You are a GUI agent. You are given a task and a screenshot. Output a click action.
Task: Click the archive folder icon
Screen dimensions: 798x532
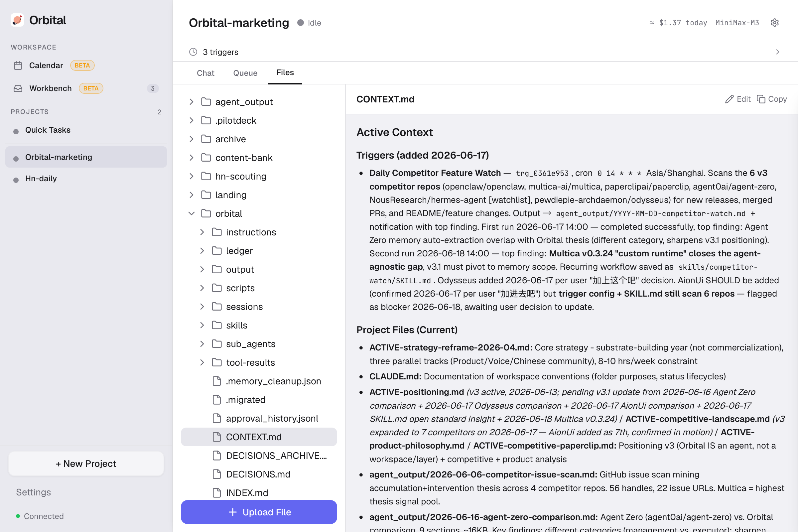tap(206, 139)
